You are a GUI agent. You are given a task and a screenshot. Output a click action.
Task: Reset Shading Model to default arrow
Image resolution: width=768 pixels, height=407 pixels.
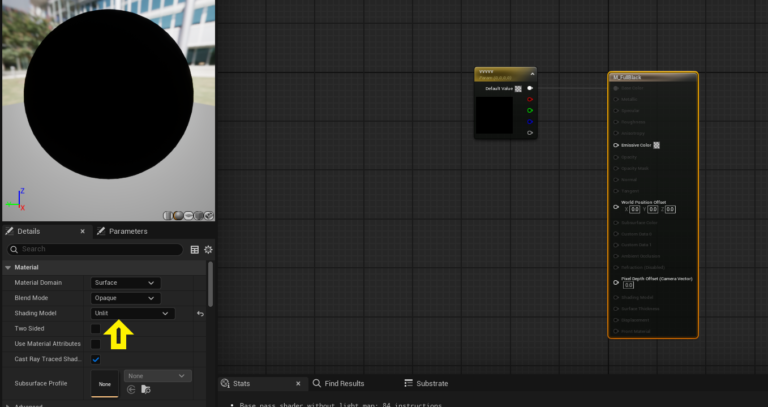coord(200,314)
